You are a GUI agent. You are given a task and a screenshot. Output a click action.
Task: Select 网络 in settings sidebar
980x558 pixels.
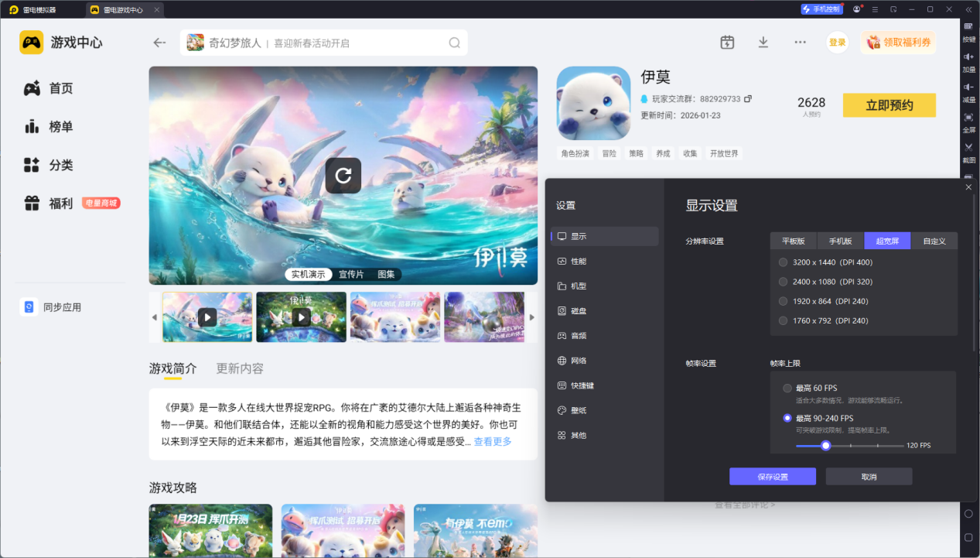[604, 361]
